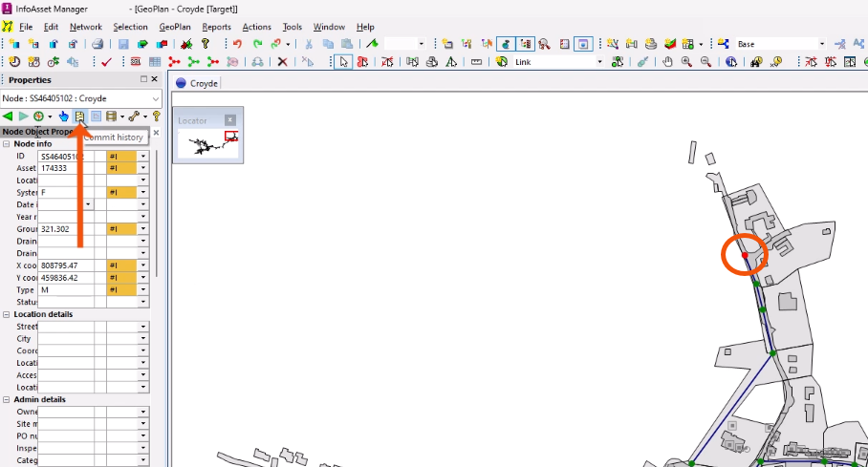This screenshot has height=467, width=868.
Task: Click the red check mark validate icon
Action: pos(107,62)
